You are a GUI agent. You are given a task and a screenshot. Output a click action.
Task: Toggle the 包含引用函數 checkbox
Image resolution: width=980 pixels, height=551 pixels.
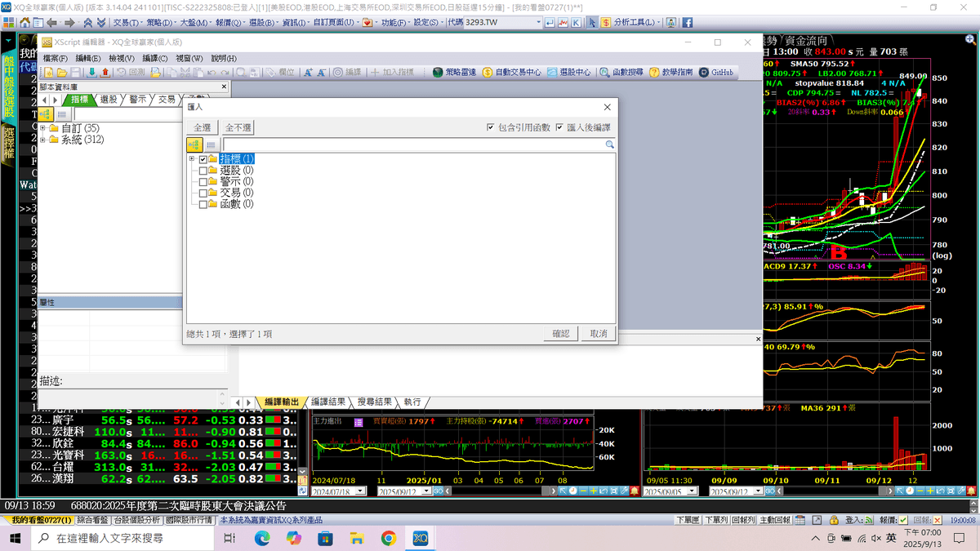[490, 127]
